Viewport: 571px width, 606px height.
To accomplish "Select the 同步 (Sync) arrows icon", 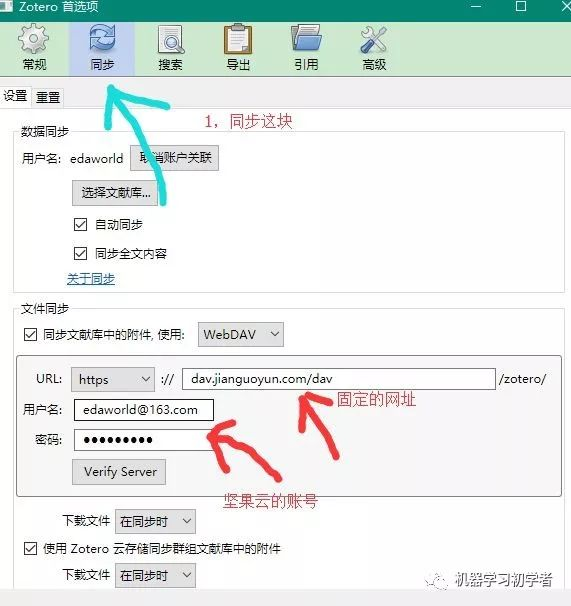I will point(102,48).
